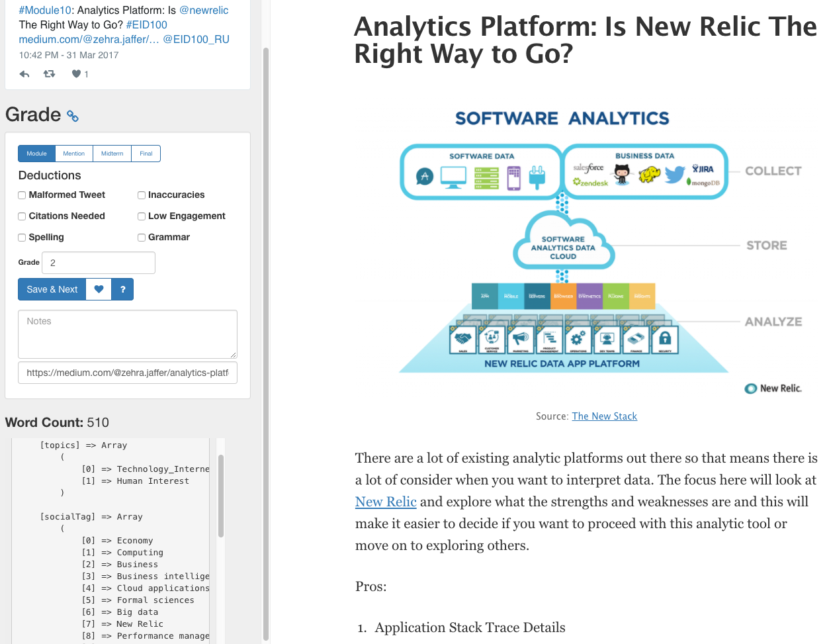Image resolution: width=829 pixels, height=644 pixels.
Task: Switch to the Final tab
Action: [x=146, y=154]
